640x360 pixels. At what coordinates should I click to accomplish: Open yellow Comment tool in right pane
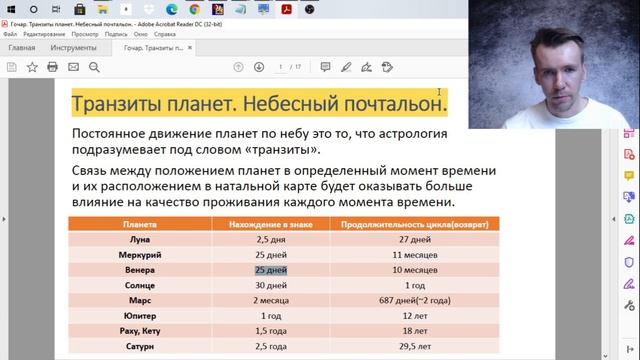coord(629,176)
